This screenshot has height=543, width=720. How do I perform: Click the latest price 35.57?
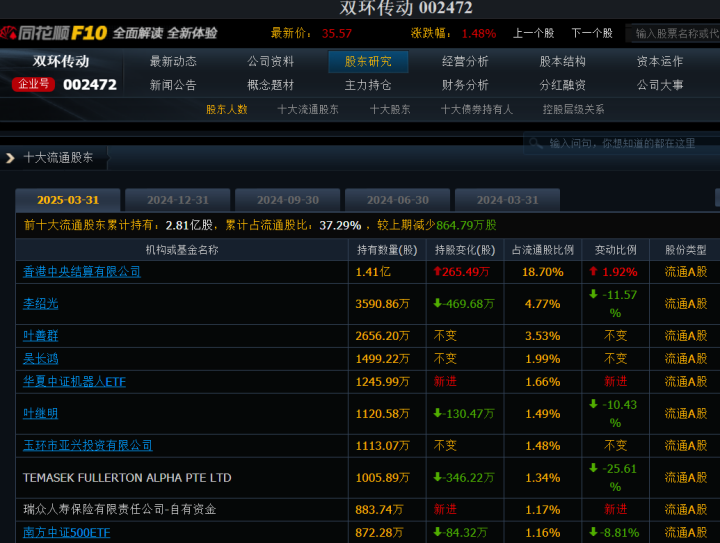(337, 34)
